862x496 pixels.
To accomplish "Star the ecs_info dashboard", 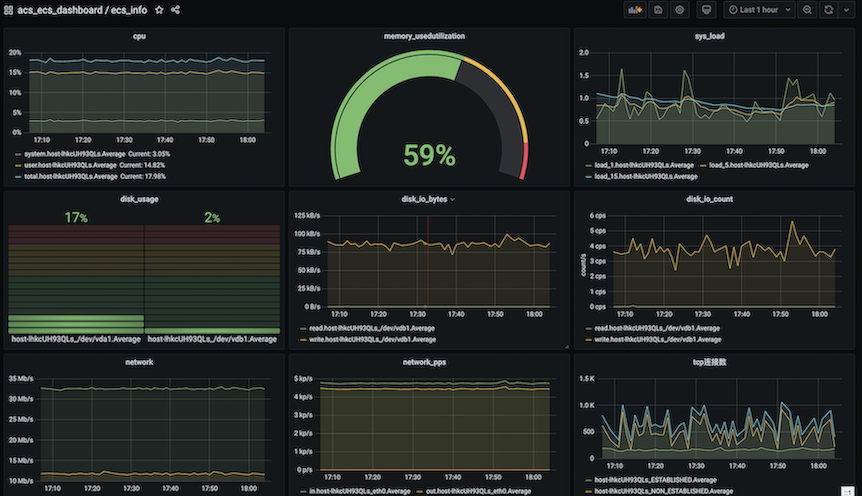I will pyautogui.click(x=159, y=10).
